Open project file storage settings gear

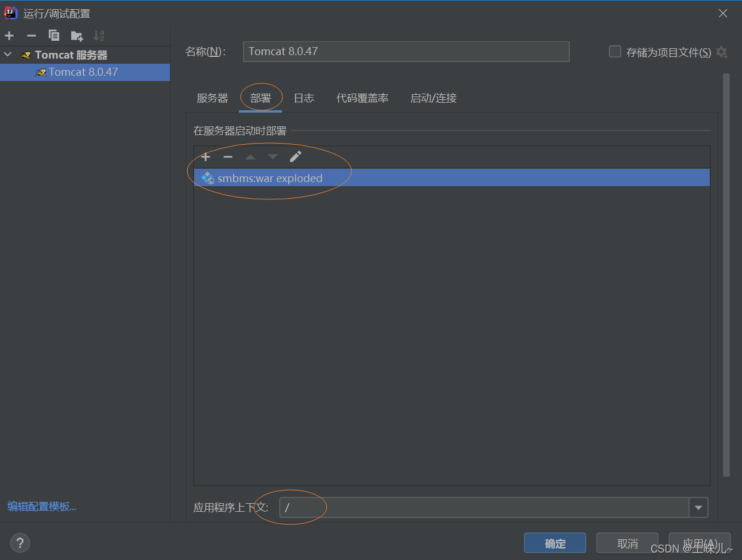coord(722,52)
